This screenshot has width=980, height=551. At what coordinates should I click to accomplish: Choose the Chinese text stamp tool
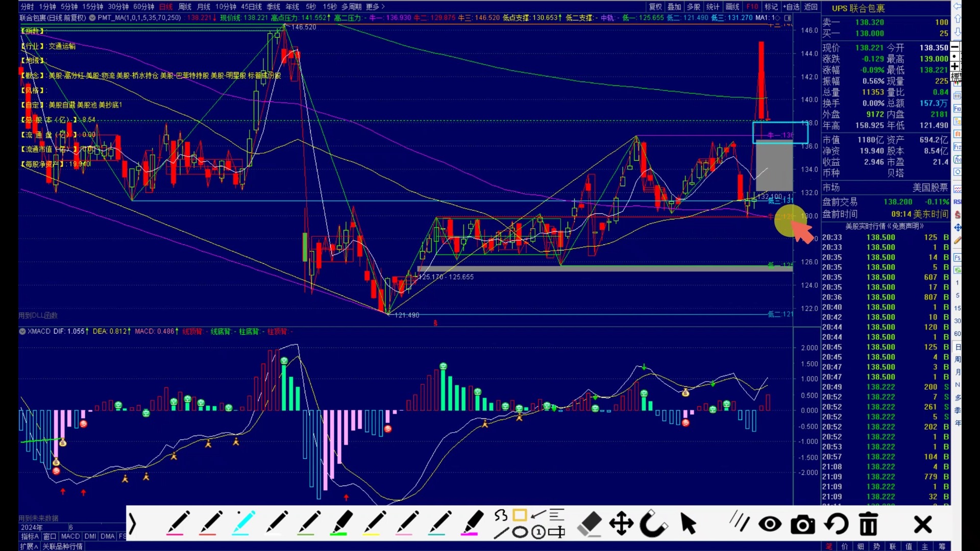pos(557,533)
